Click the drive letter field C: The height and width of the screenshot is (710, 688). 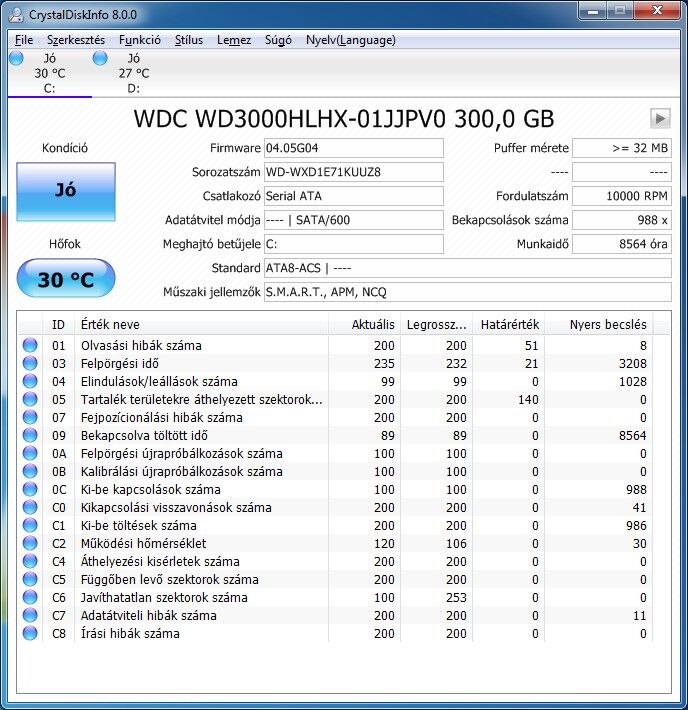point(354,244)
